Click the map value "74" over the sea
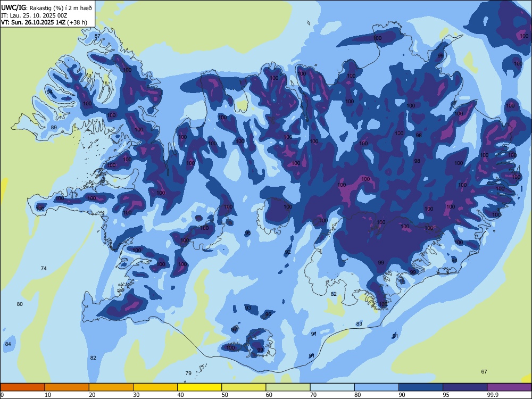Screen dimensions: 532x399 [x=44, y=268]
